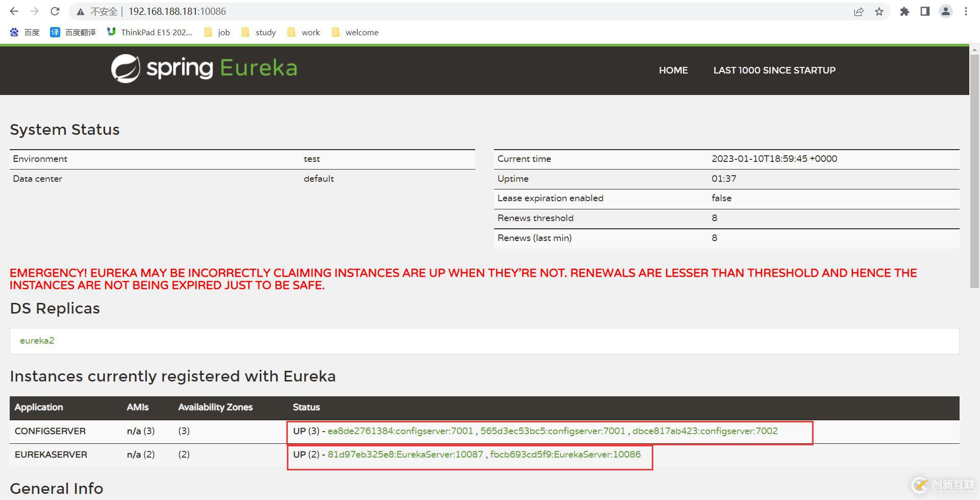Open LAST 1000 SINCE STARTUP page
Viewport: 980px width, 500px height.
(x=774, y=70)
